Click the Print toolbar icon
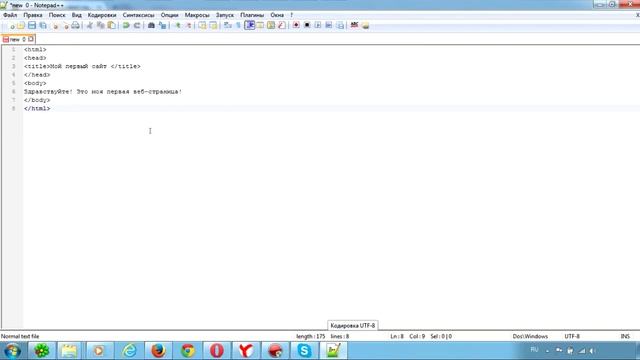The width and height of the screenshot is (640, 360). (76, 25)
